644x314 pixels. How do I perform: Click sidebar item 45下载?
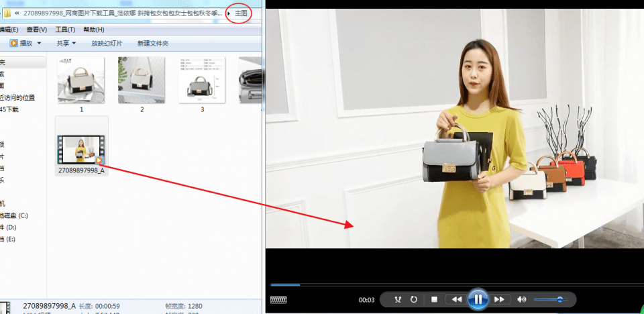(9, 109)
